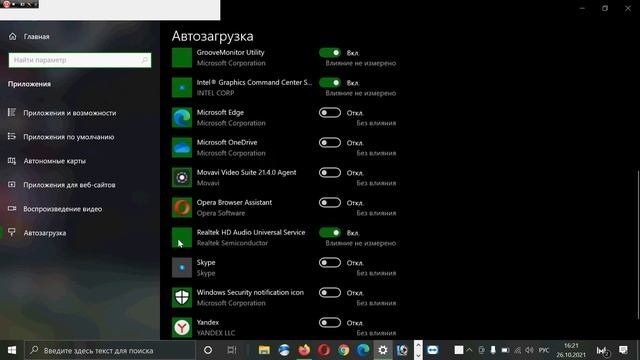Image resolution: width=640 pixels, height=360 pixels.
Task: Enable Windows Security notification icon startup
Action: [x=330, y=293]
